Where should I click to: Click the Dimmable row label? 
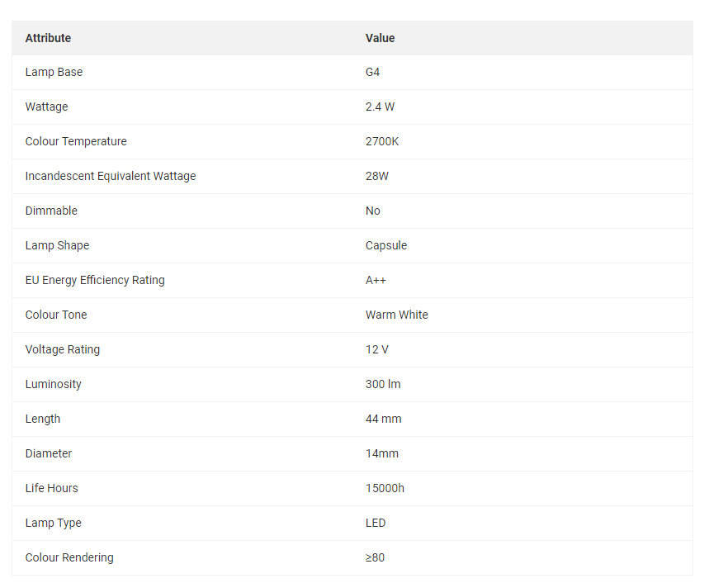click(x=51, y=211)
